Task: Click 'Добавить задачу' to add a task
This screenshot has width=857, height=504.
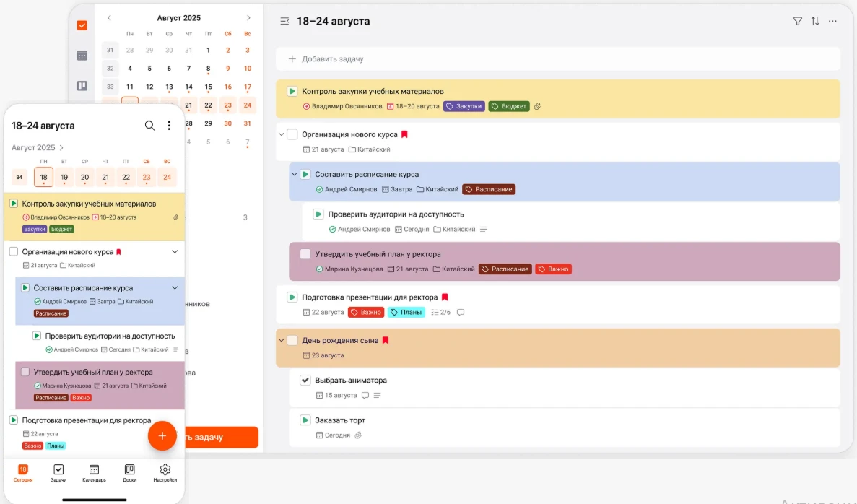Action: click(332, 59)
